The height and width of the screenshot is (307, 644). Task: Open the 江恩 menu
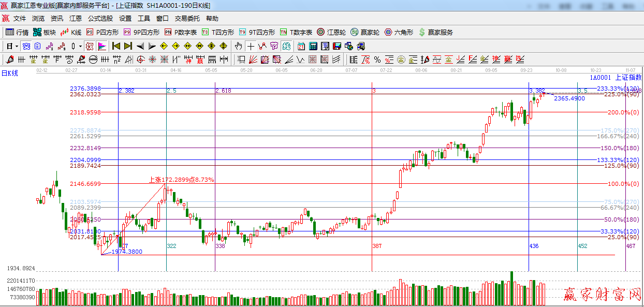pyautogui.click(x=76, y=19)
